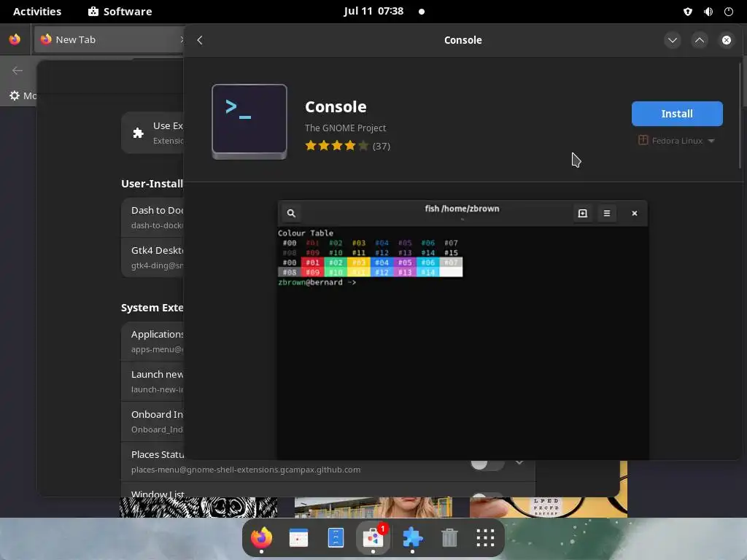Click the up chevron in Software header
The height and width of the screenshot is (560, 747).
[700, 40]
